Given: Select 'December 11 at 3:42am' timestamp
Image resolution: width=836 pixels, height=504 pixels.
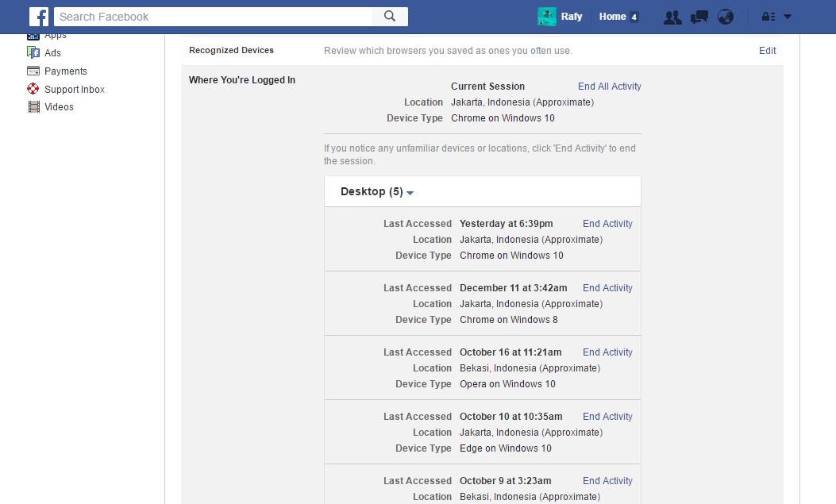Looking at the screenshot, I should (x=514, y=287).
